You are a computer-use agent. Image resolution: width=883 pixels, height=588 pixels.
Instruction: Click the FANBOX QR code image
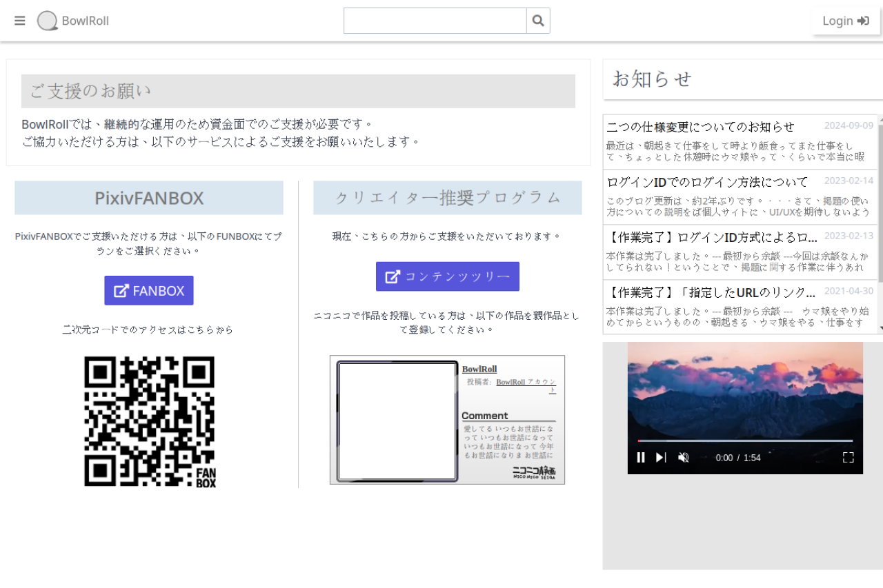150,421
